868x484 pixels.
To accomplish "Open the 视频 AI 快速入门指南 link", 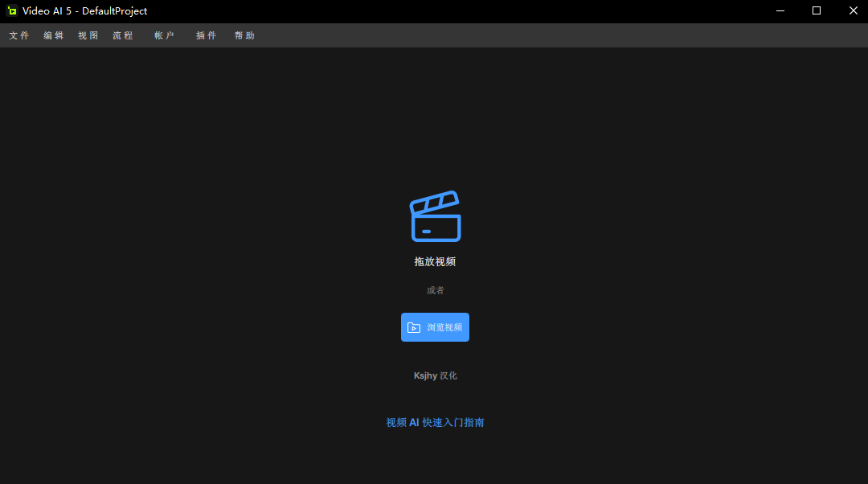I will (x=435, y=423).
